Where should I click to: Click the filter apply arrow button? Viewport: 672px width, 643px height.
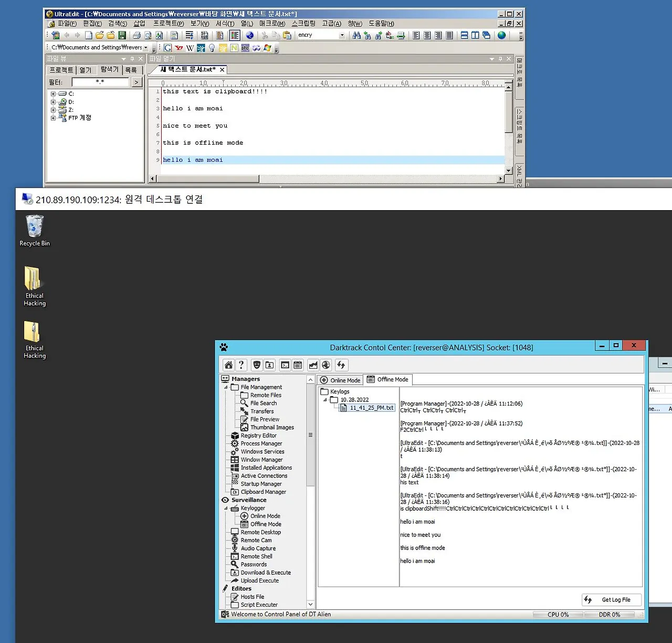(x=136, y=82)
